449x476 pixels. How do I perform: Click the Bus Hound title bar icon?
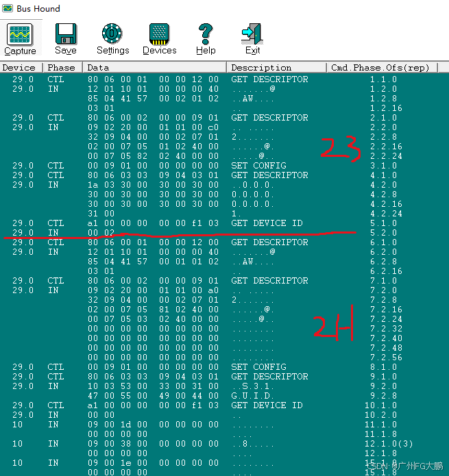tap(7, 8)
